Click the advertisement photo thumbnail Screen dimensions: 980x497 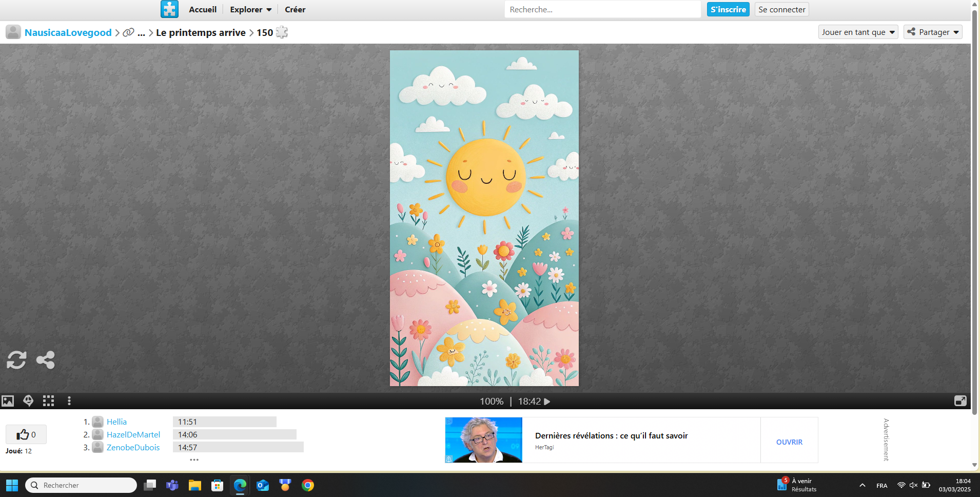[x=484, y=440]
